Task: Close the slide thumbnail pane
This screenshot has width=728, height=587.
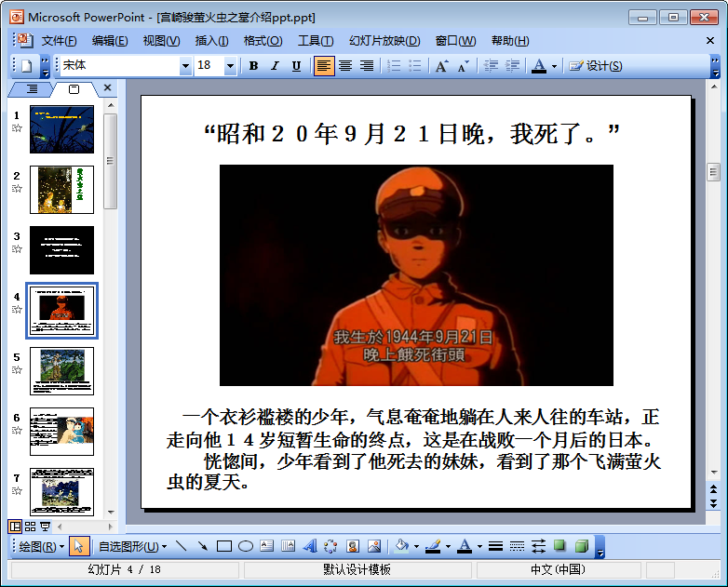Action: coord(108,87)
